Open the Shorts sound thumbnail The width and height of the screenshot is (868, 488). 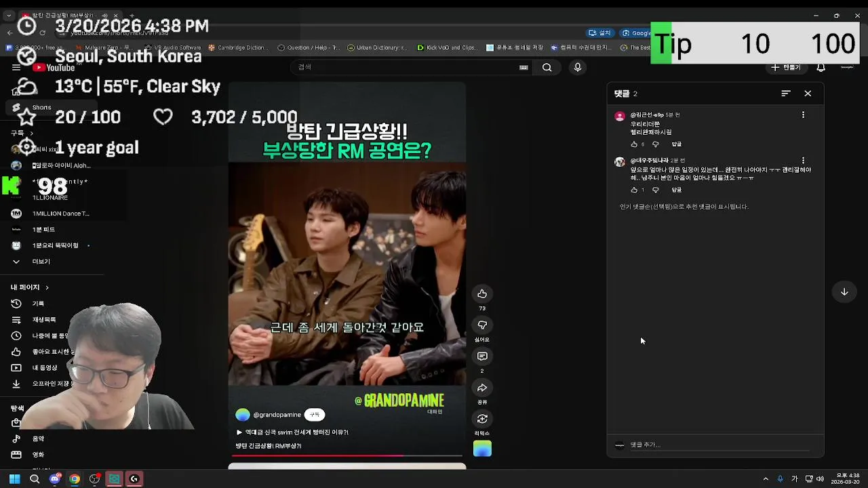[x=482, y=449]
